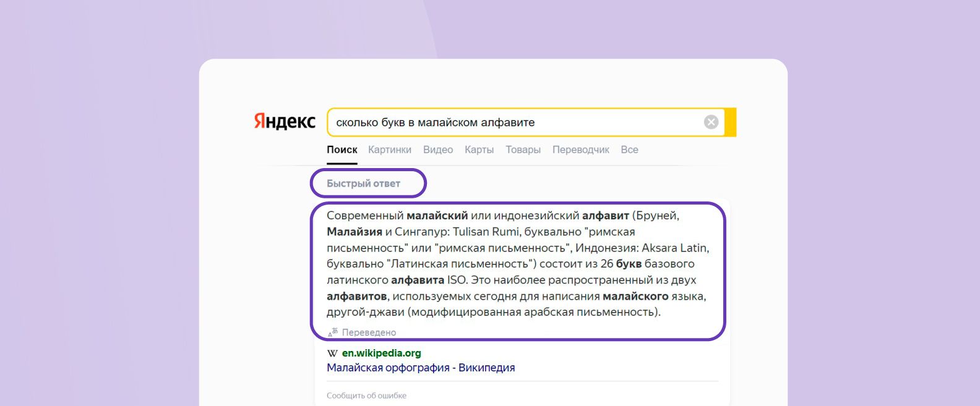Click the Яндекс logo
Viewport: 980px width, 406px height.
tap(285, 121)
